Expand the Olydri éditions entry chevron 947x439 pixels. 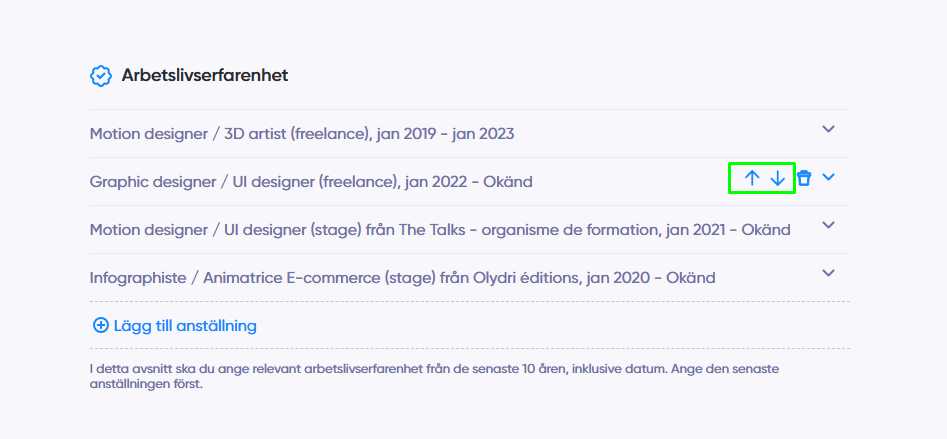point(829,273)
